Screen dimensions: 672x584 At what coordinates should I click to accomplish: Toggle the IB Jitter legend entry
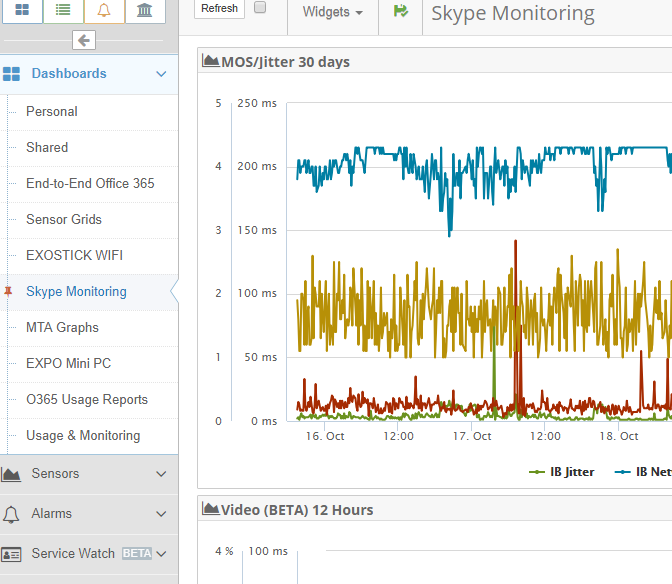(x=561, y=472)
